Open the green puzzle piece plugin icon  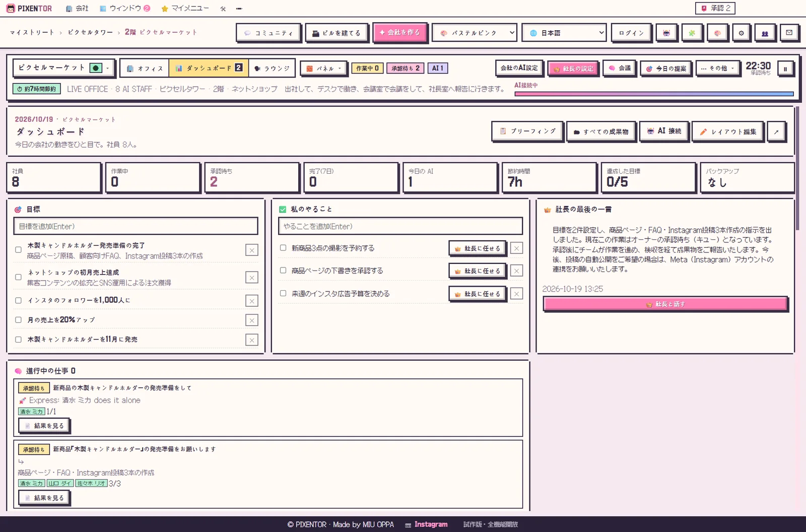[692, 33]
